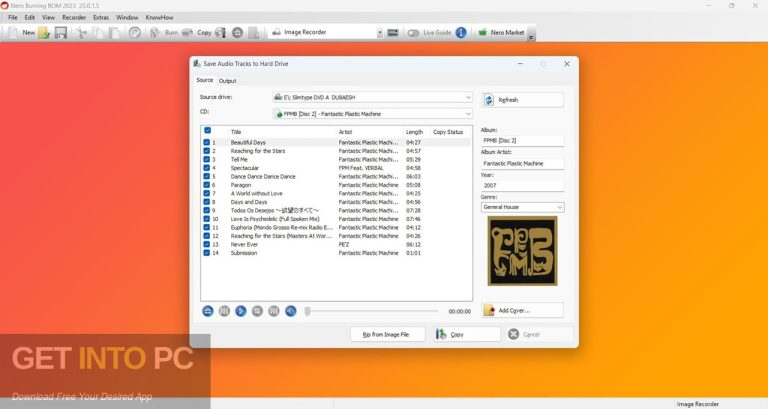The width and height of the screenshot is (768, 409).
Task: Open the Extras menu
Action: pyautogui.click(x=101, y=18)
